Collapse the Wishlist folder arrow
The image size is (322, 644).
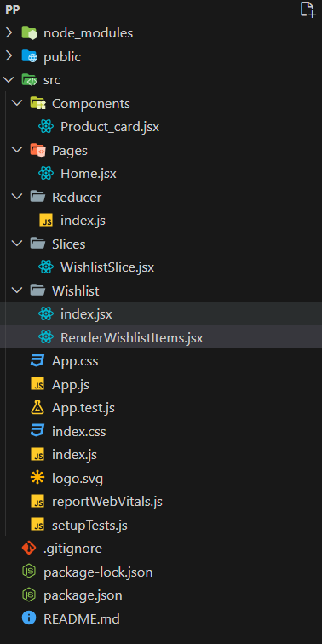[x=17, y=290]
